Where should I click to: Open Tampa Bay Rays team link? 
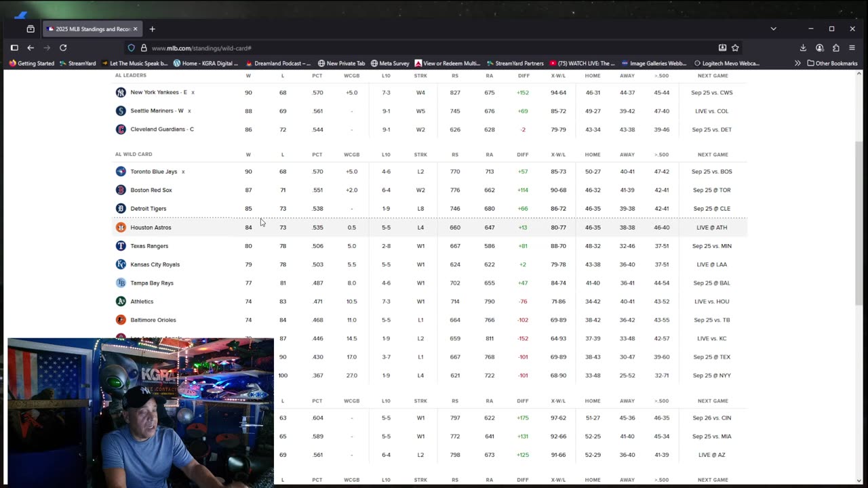[152, 283]
